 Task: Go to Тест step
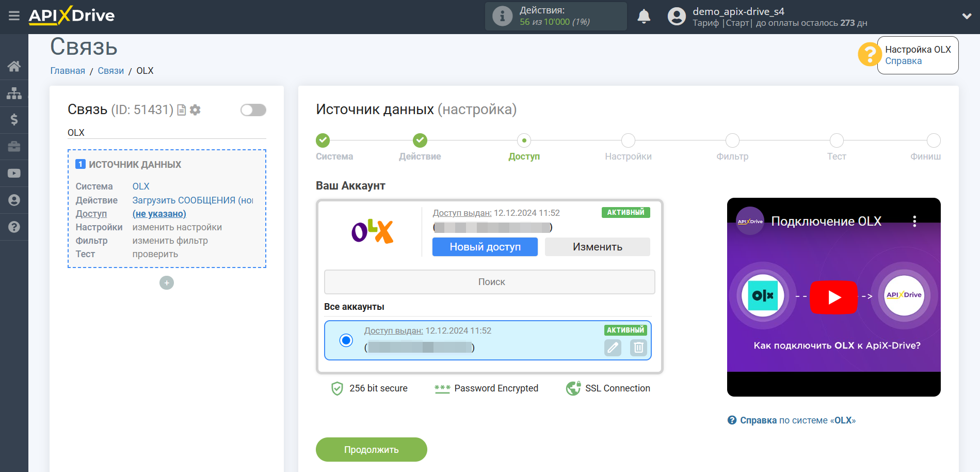[837, 140]
